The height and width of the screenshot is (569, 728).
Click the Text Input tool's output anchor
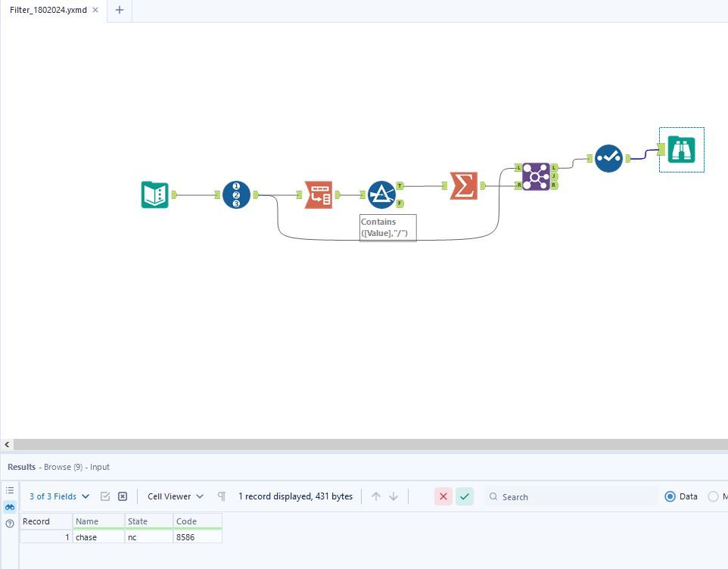pyautogui.click(x=174, y=194)
